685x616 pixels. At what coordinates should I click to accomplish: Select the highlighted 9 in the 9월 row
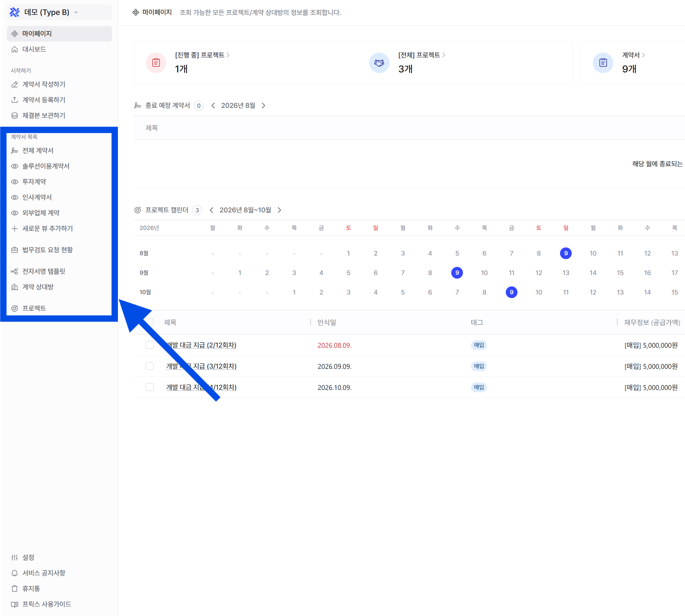(x=457, y=273)
